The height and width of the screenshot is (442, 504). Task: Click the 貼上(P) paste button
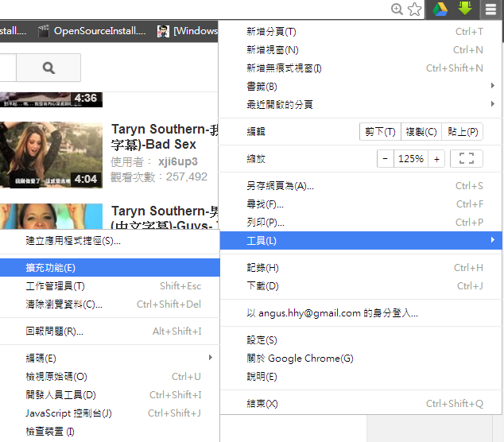463,132
